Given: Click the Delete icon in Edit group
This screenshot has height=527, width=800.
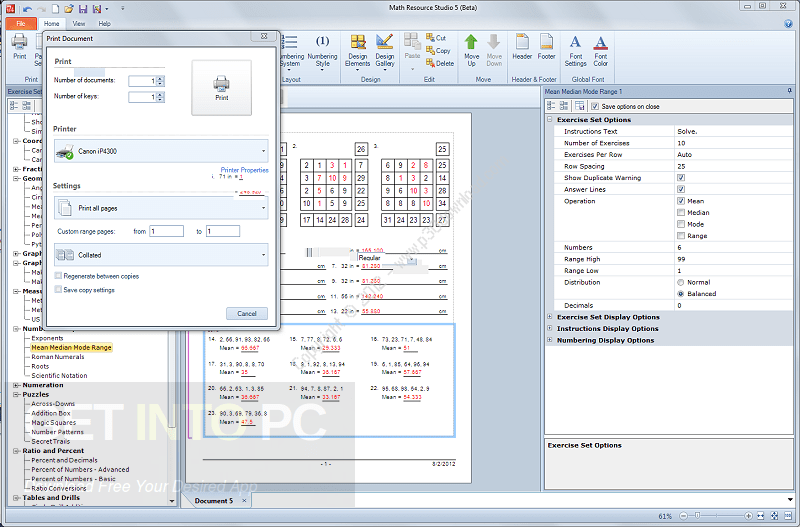Looking at the screenshot, I should (x=430, y=63).
